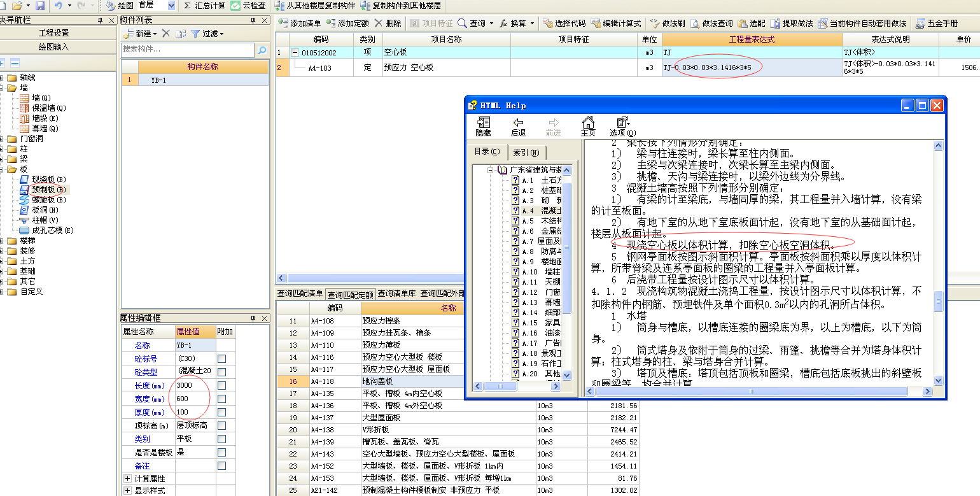Click the delete X in component list toolbar
This screenshot has height=496, width=980.
point(166,33)
